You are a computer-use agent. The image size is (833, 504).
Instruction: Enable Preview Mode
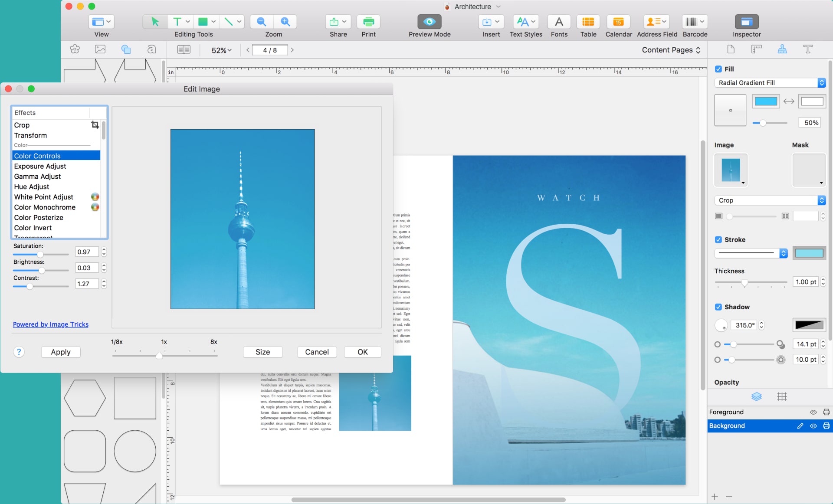click(x=429, y=22)
